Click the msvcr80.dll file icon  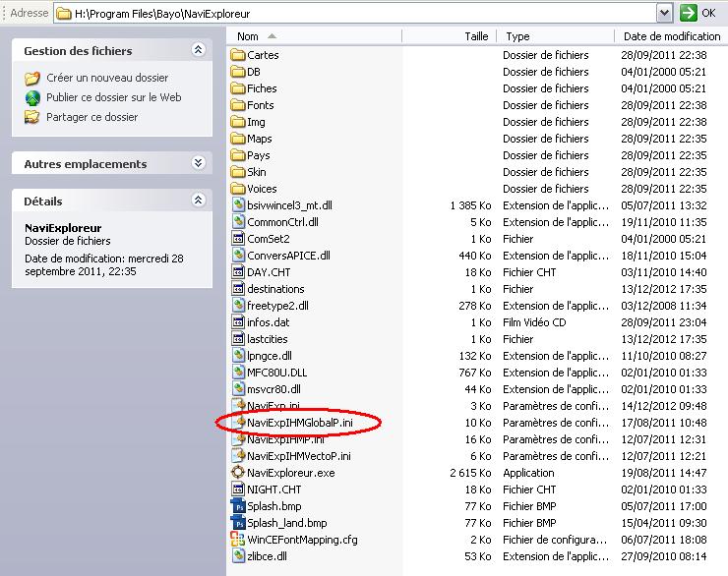point(238,388)
